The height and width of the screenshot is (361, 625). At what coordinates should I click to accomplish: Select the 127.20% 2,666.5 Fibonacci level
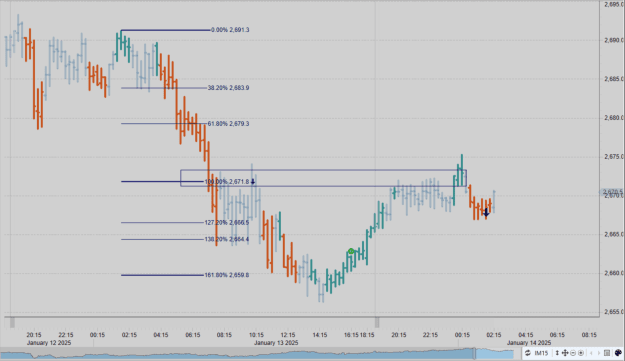227,223
